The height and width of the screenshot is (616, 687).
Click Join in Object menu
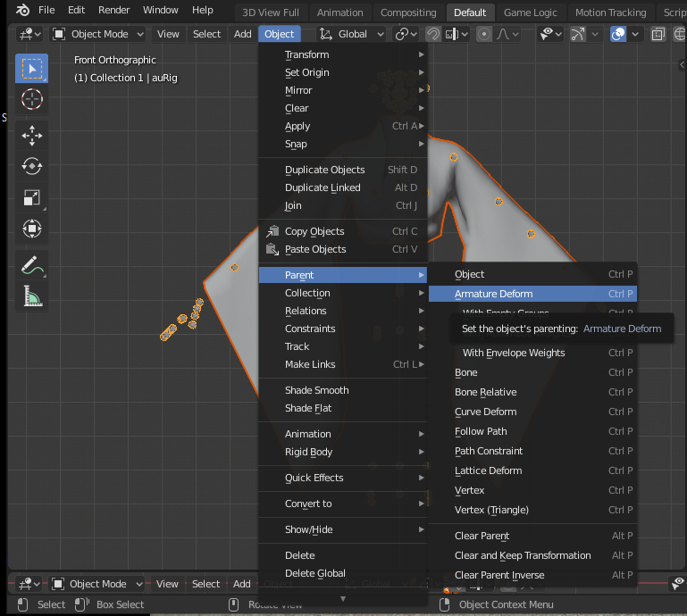coord(343,205)
